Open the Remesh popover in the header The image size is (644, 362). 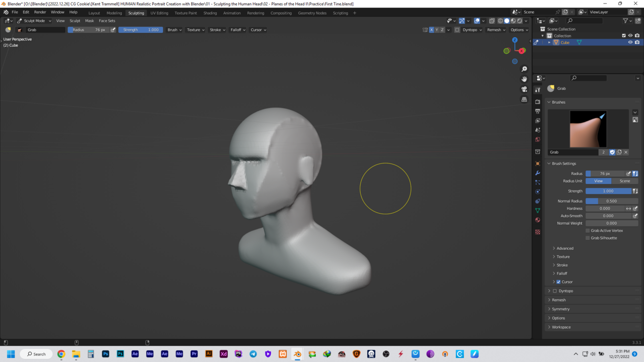coord(496,30)
